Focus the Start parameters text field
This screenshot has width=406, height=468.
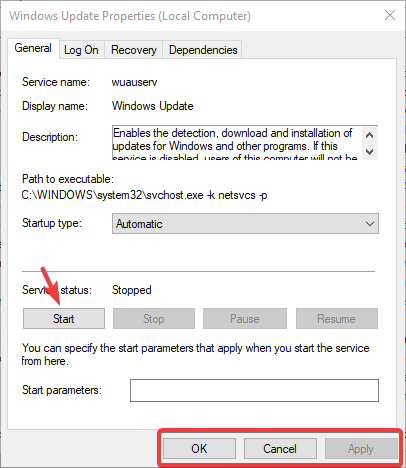(254, 390)
